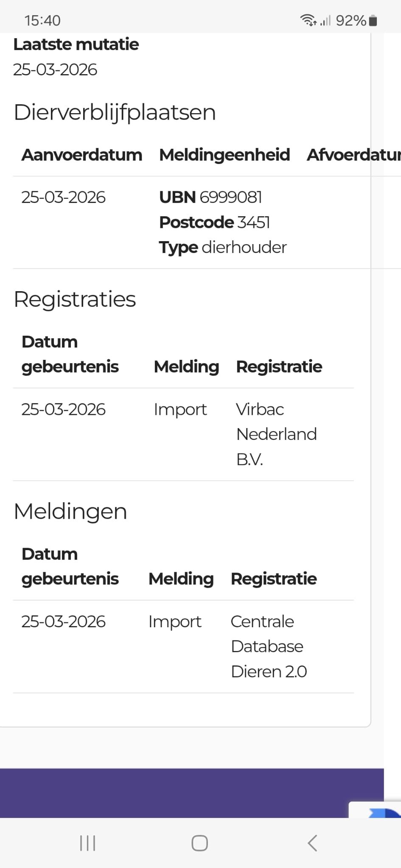
Task: Tap the battery icon in status bar
Action: point(373,20)
